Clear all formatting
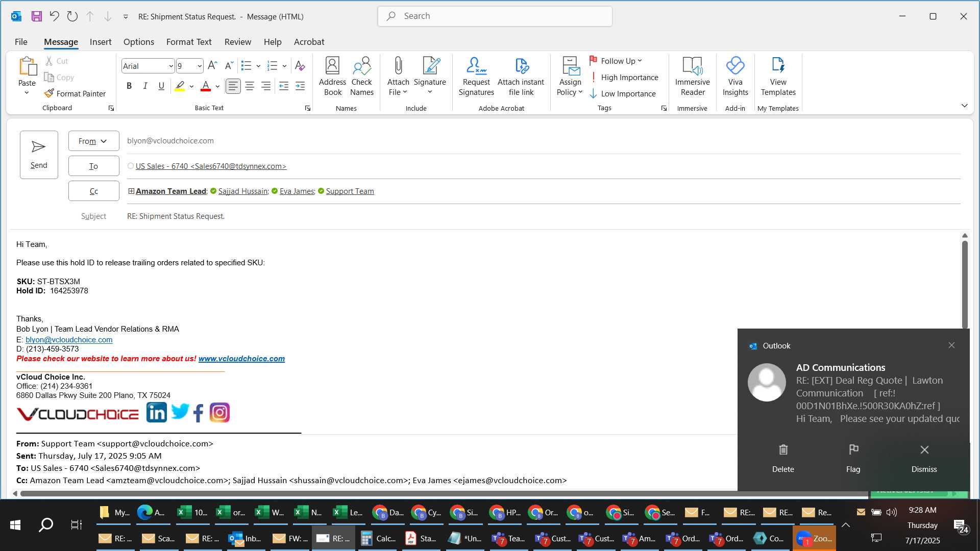This screenshot has width=980, height=551. (300, 65)
